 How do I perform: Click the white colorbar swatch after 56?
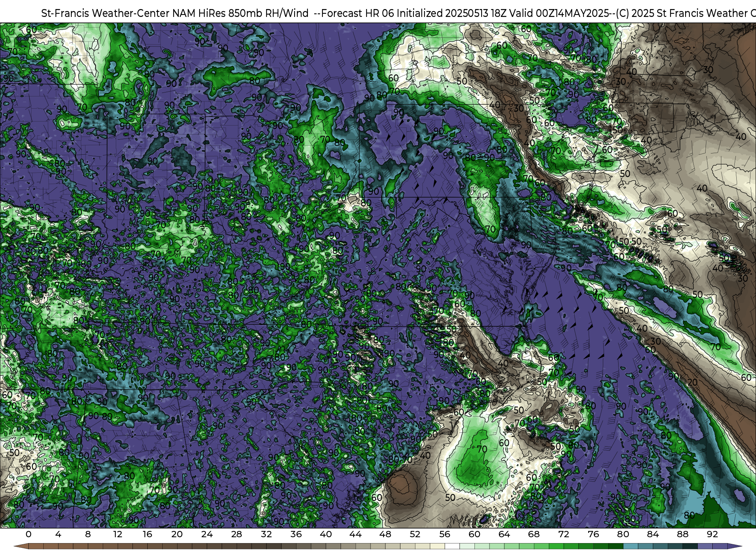(x=452, y=546)
